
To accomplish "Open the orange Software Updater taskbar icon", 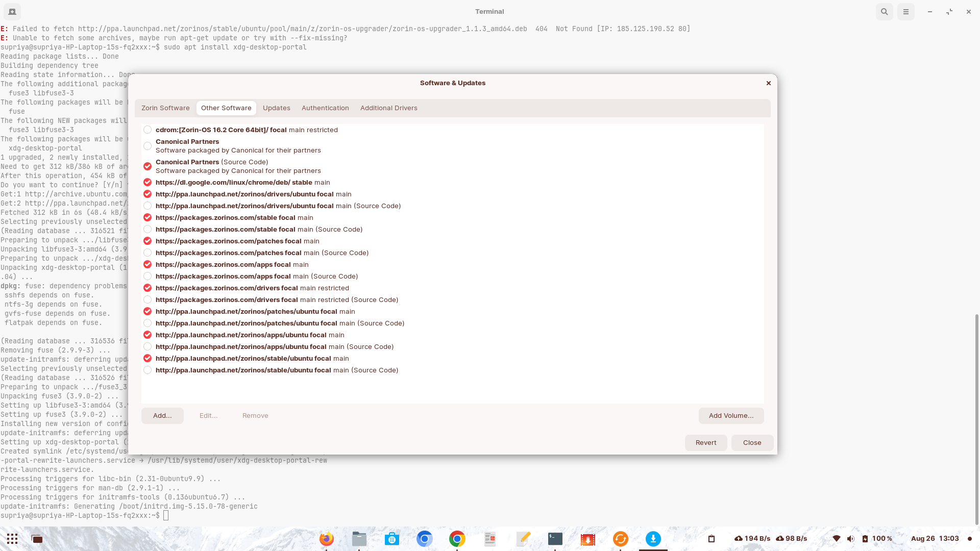I will coord(621,539).
